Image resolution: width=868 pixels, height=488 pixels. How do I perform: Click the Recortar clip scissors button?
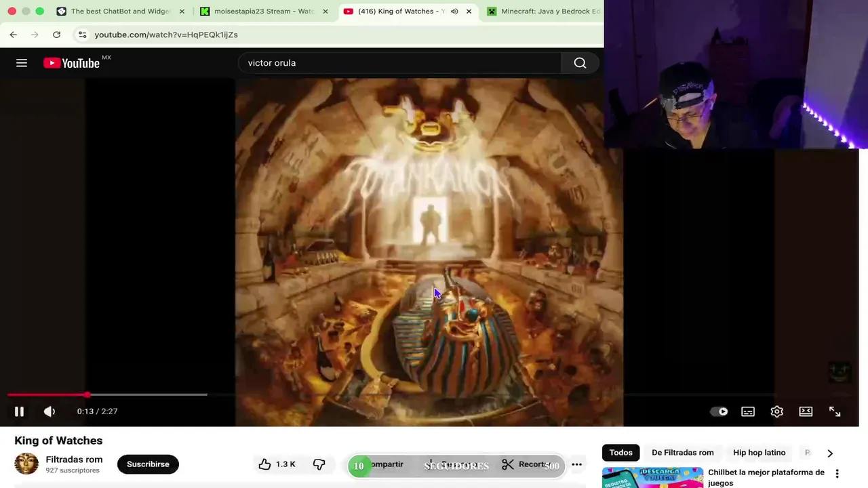click(x=526, y=464)
